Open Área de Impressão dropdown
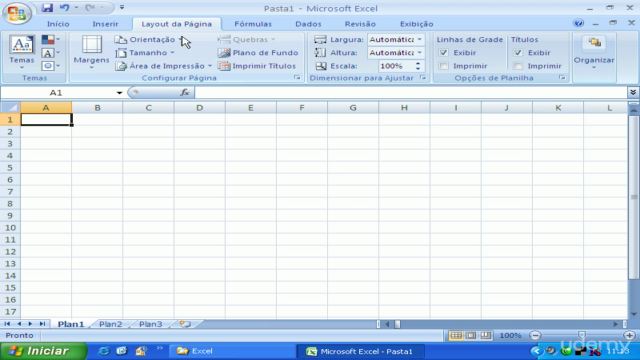640x360 pixels. 164,66
